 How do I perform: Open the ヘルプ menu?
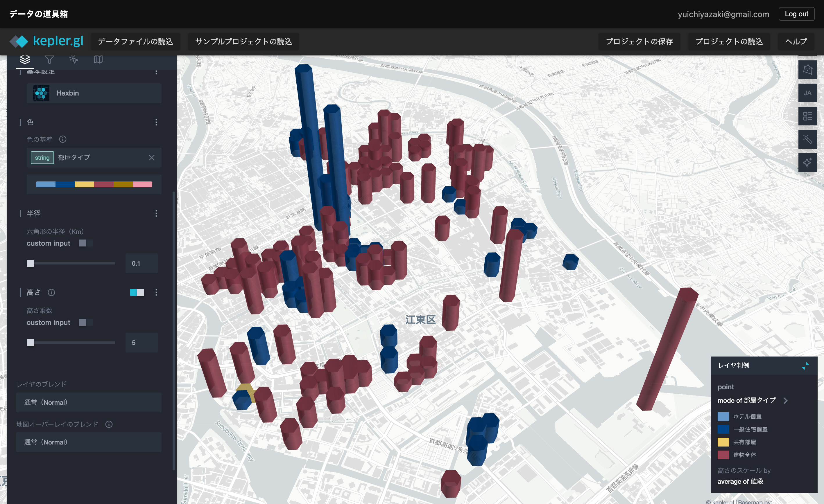pyautogui.click(x=796, y=42)
